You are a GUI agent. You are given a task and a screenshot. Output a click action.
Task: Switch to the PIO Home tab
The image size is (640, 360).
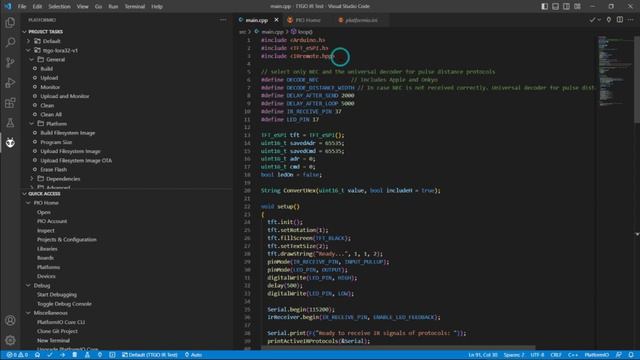click(x=308, y=20)
